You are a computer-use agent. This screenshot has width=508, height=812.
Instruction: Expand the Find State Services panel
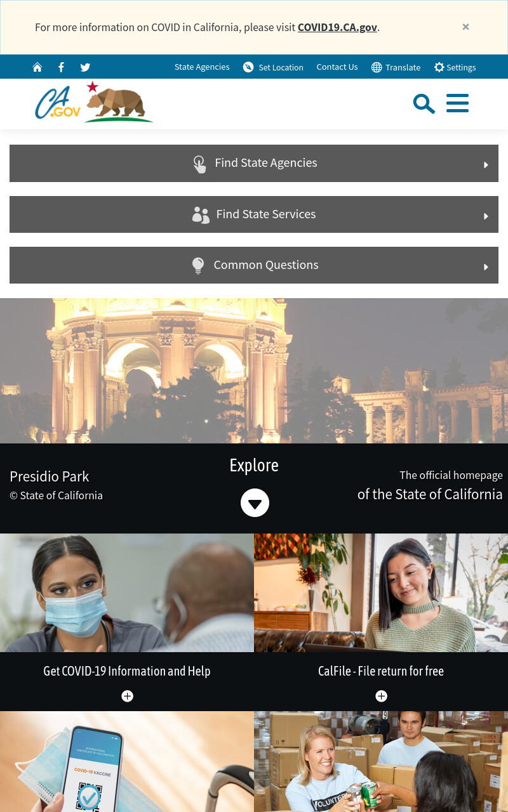point(254,214)
